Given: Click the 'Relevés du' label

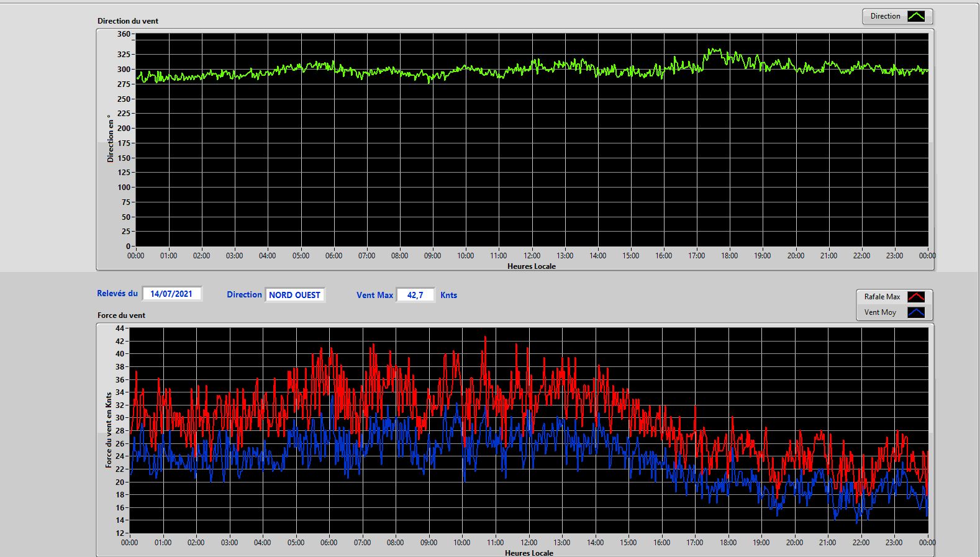Looking at the screenshot, I should click(x=117, y=293).
